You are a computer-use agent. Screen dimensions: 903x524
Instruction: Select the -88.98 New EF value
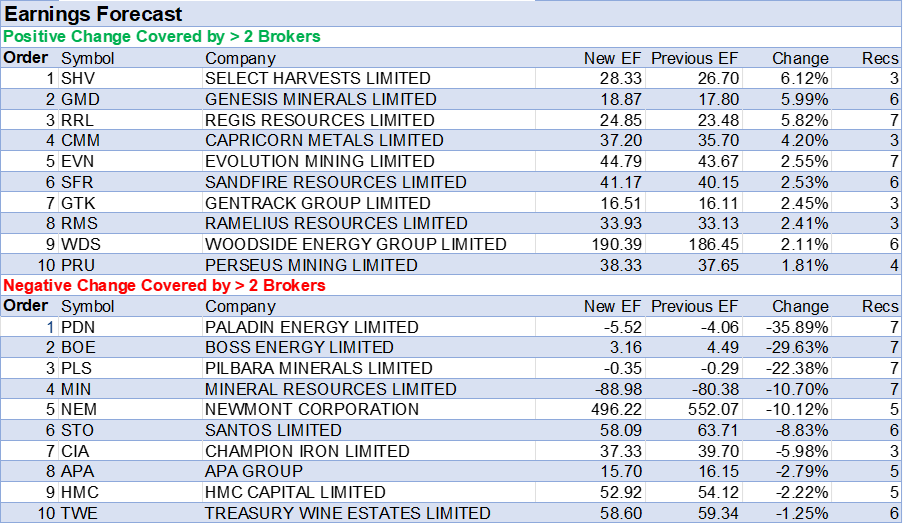(x=619, y=389)
